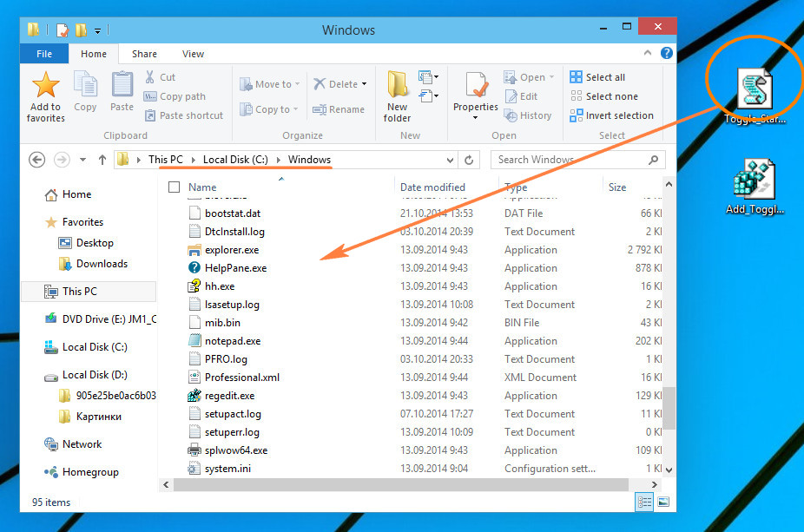Open the Properties button with checkmark icon

click(476, 95)
